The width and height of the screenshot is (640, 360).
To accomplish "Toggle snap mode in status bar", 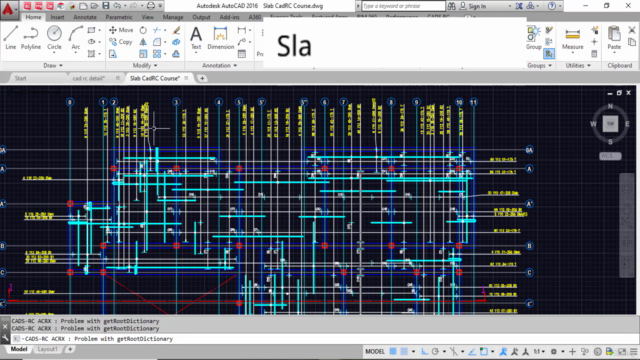I will [x=404, y=351].
